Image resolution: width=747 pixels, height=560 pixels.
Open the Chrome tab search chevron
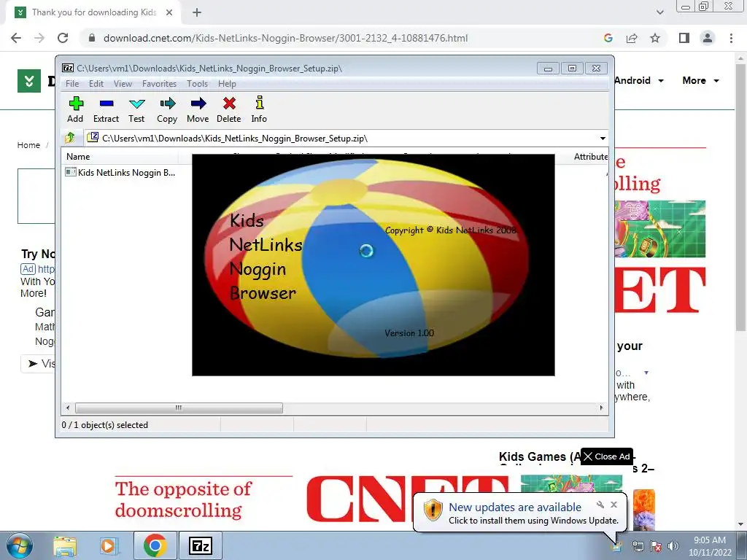coord(659,12)
